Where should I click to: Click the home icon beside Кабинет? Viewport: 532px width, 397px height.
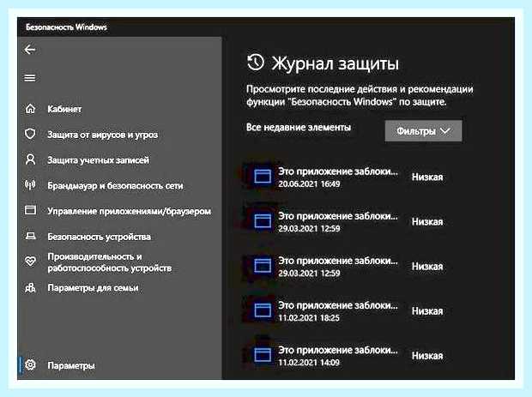coord(30,109)
